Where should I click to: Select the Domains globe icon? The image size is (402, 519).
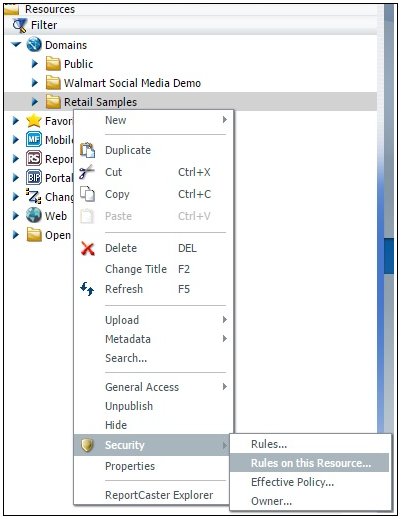click(34, 45)
